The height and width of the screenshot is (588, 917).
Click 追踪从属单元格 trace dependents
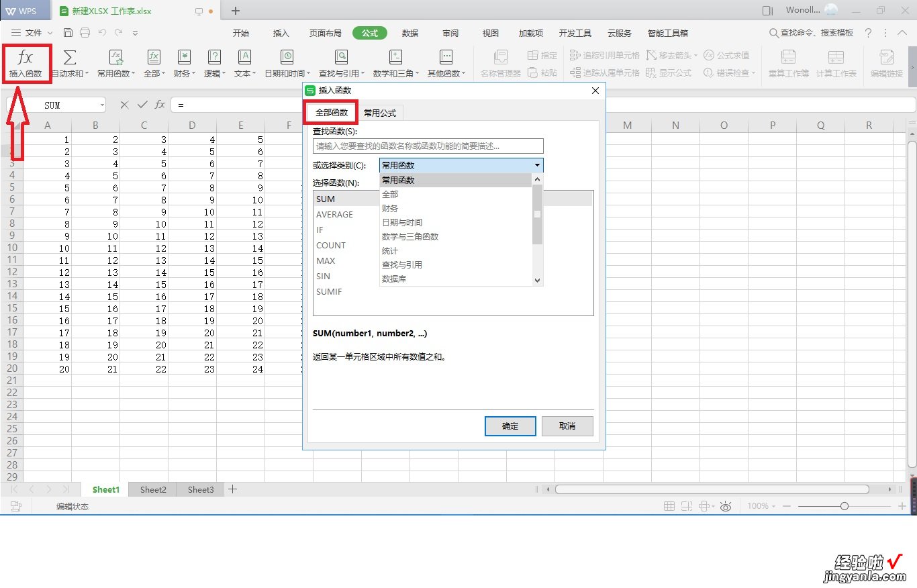[x=604, y=72]
